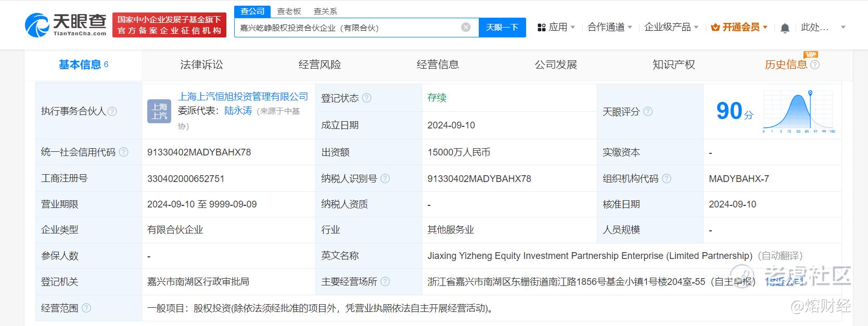This screenshot has height=326, width=868.
Task: Expand the 合作通道 dropdown
Action: pyautogui.click(x=610, y=27)
